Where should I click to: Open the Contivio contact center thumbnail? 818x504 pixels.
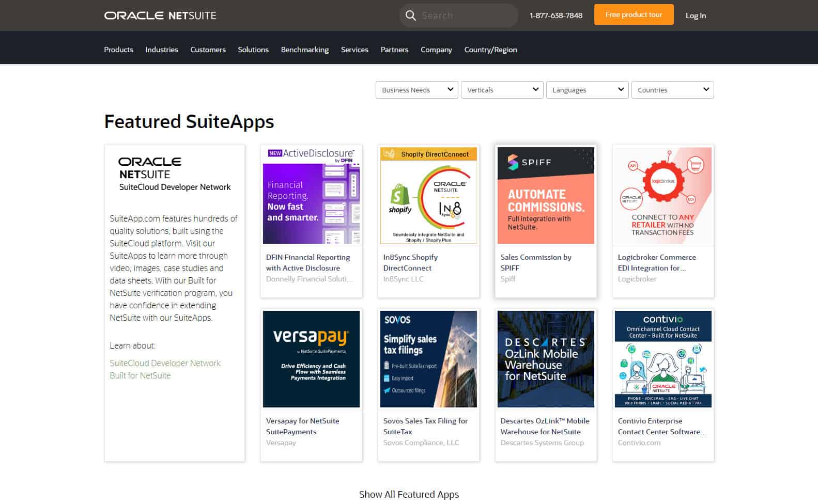(663, 359)
